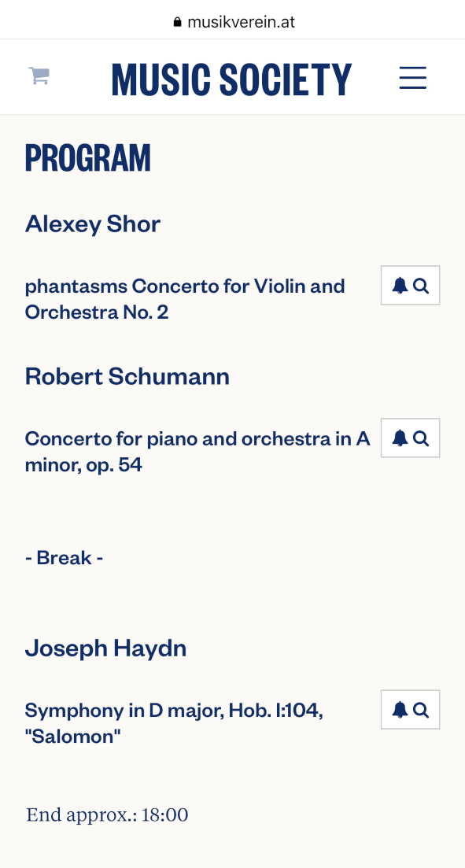Click the PROGRAM section heading
Screen dimensions: 465x868
click(88, 157)
